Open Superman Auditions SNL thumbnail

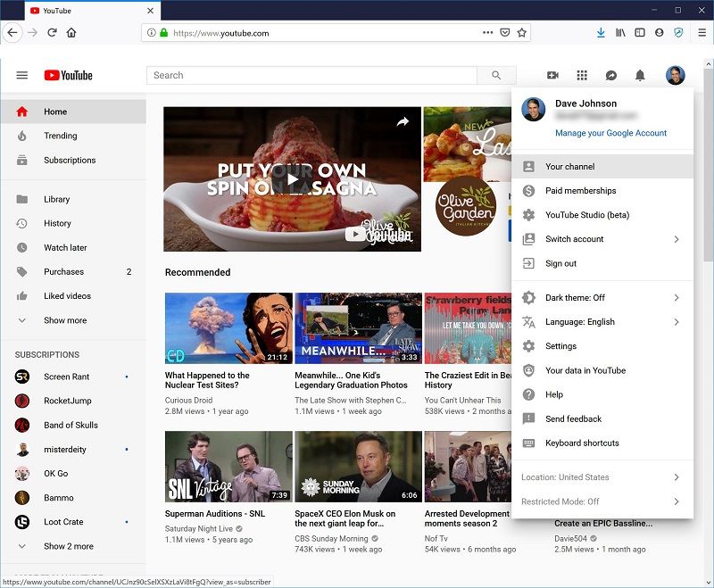coord(228,467)
